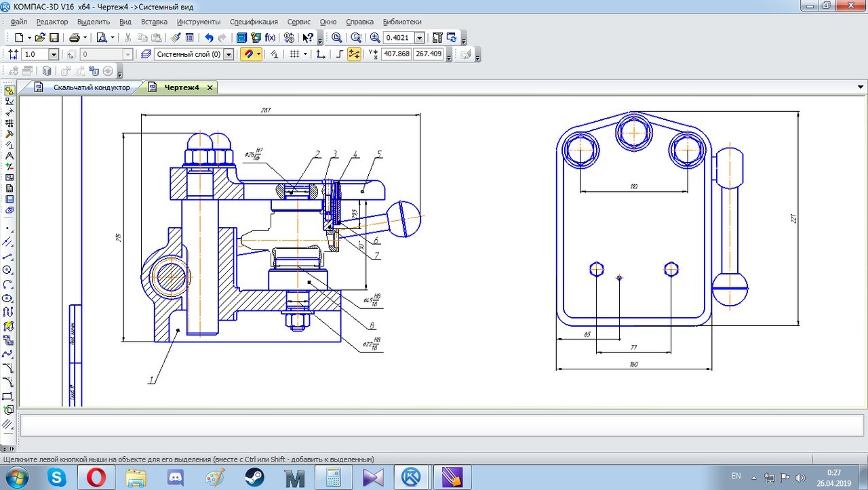Select the circle drawing tool
Screen dimensions: 868x490
tap(8, 270)
